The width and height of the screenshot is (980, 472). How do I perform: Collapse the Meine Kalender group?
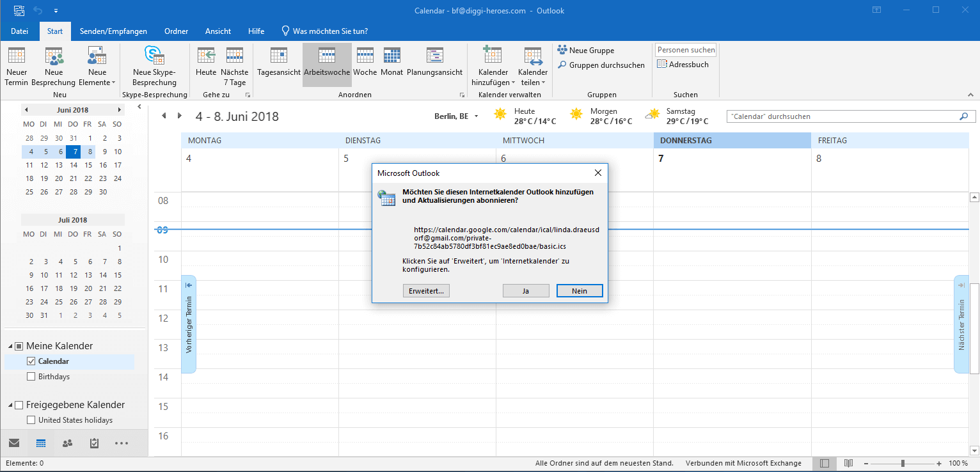pyautogui.click(x=10, y=346)
